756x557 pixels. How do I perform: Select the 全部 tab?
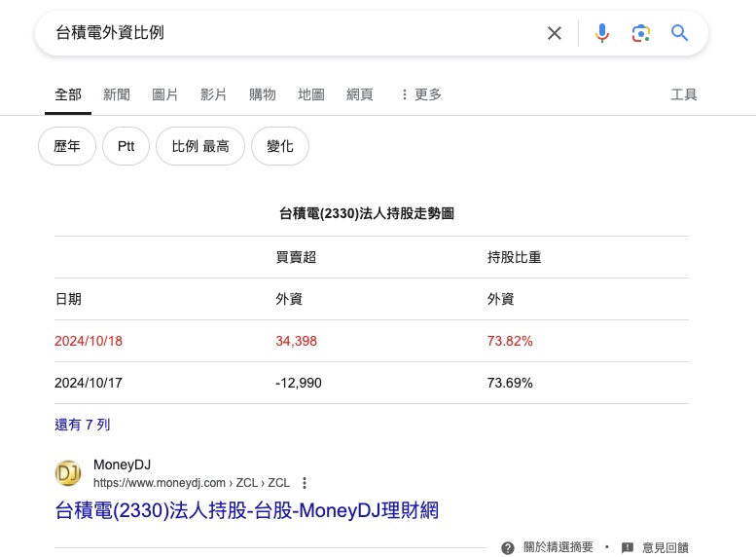click(x=68, y=94)
